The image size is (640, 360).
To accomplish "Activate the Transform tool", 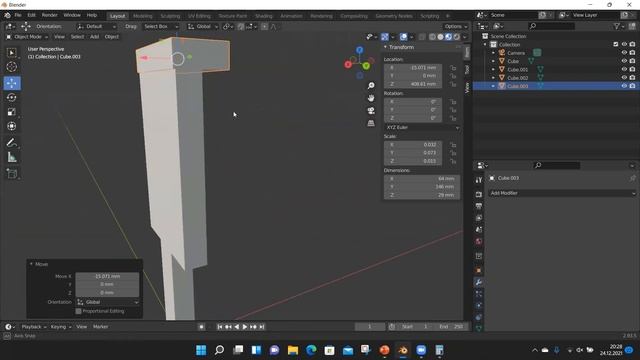I will (12, 126).
